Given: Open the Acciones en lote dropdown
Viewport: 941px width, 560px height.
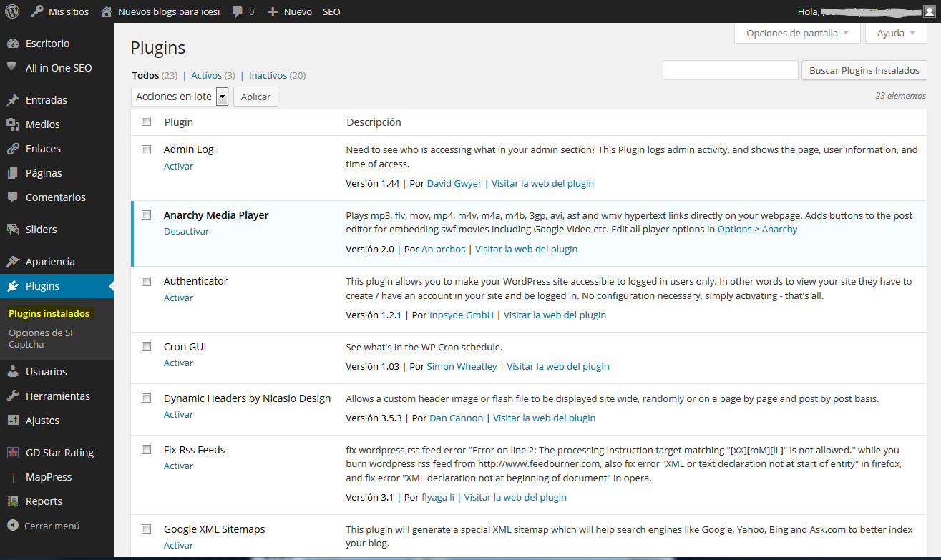Looking at the screenshot, I should tap(180, 97).
